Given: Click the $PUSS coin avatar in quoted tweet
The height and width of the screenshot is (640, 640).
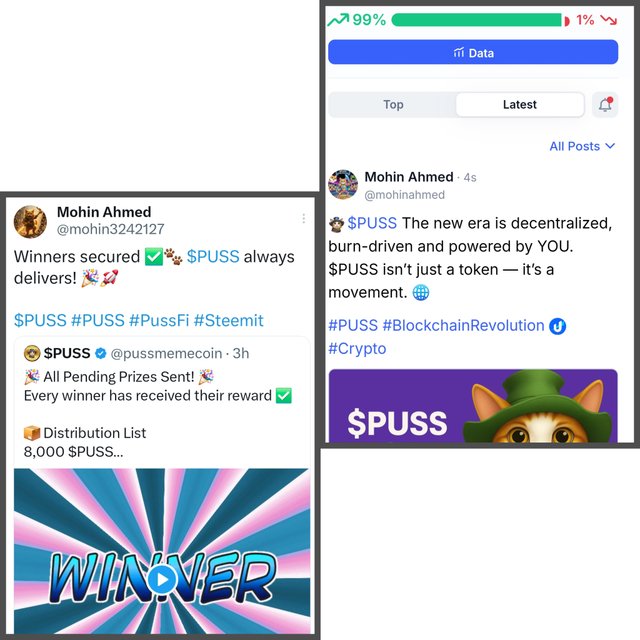Looking at the screenshot, I should click(x=32, y=353).
